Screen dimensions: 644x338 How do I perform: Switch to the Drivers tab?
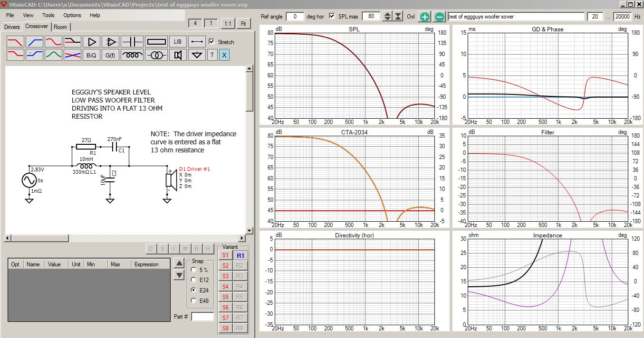[12, 27]
